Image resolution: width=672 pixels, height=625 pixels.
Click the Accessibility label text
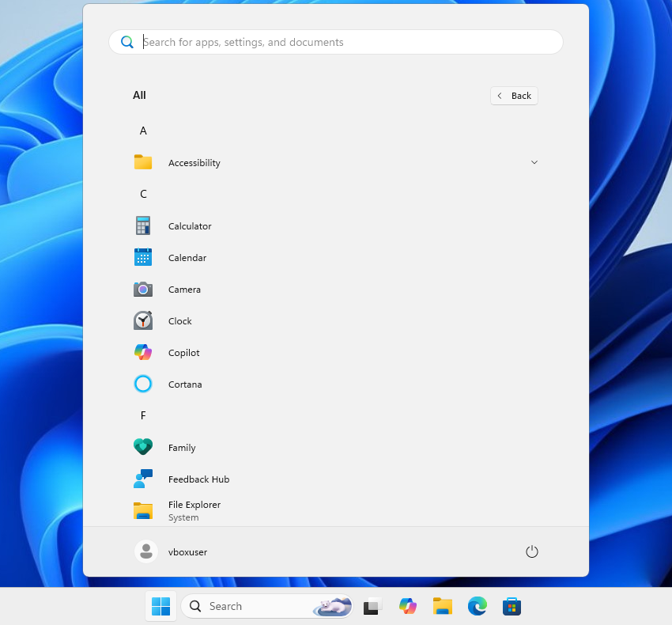(194, 163)
